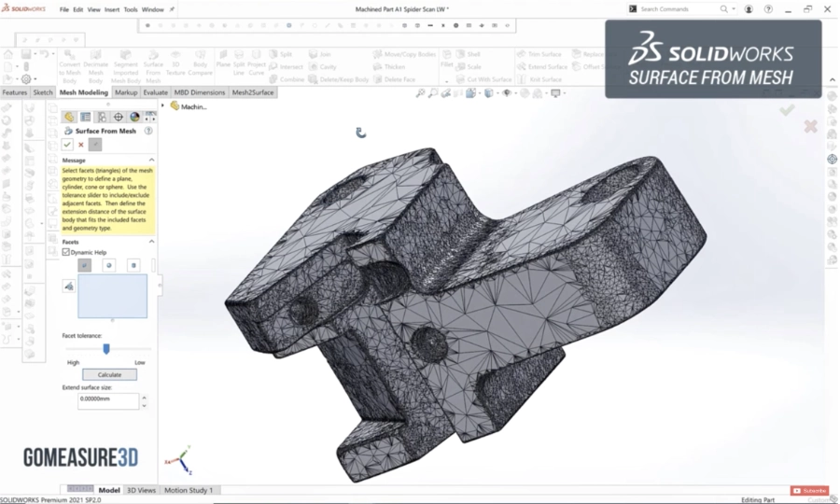Collapse the Message section
Image resolution: width=840 pixels, height=504 pixels.
[x=151, y=161]
